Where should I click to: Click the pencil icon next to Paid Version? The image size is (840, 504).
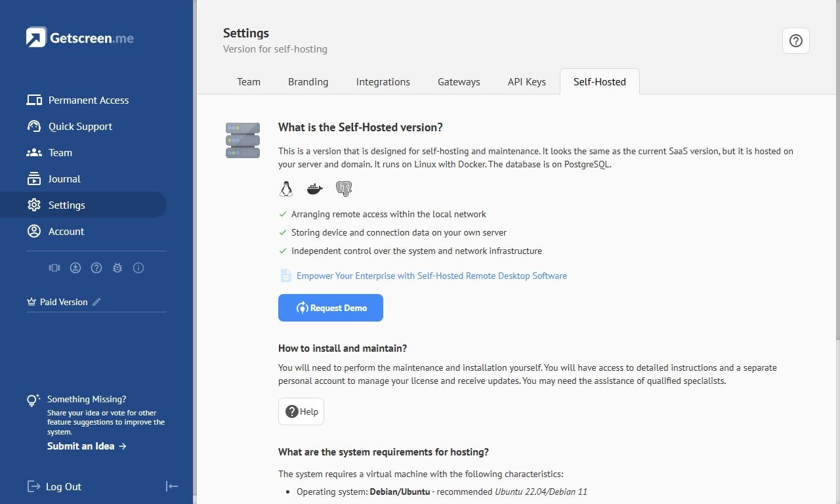pyautogui.click(x=96, y=302)
